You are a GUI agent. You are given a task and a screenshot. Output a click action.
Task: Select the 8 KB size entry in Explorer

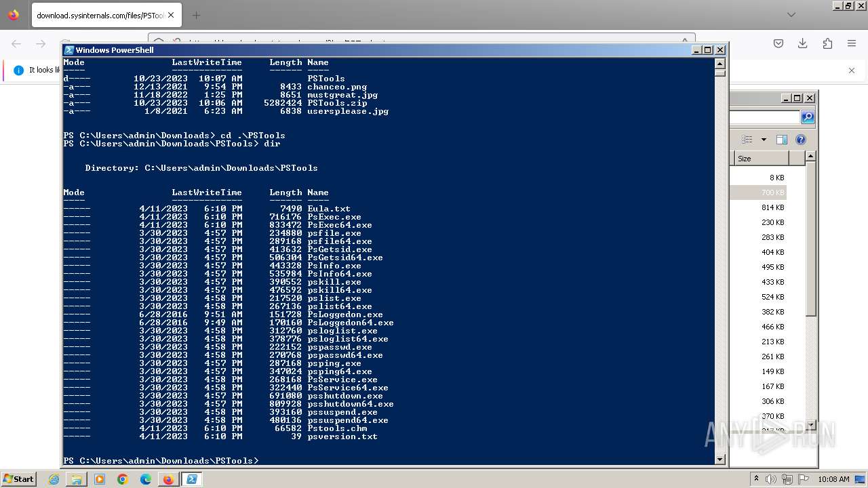coord(776,178)
